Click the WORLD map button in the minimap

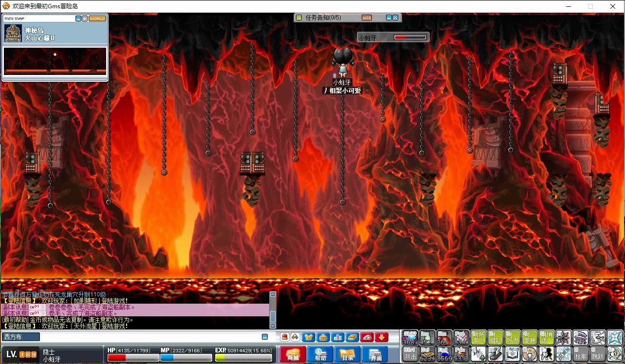tap(97, 18)
